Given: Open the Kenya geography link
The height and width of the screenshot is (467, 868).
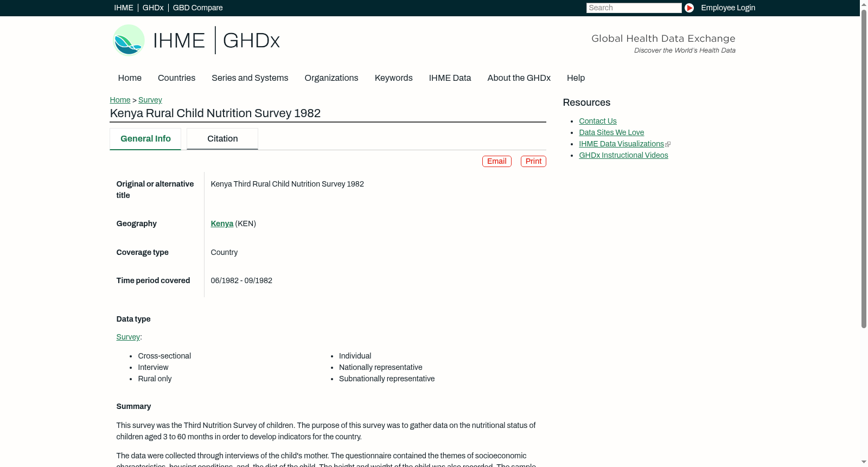Looking at the screenshot, I should click(222, 223).
